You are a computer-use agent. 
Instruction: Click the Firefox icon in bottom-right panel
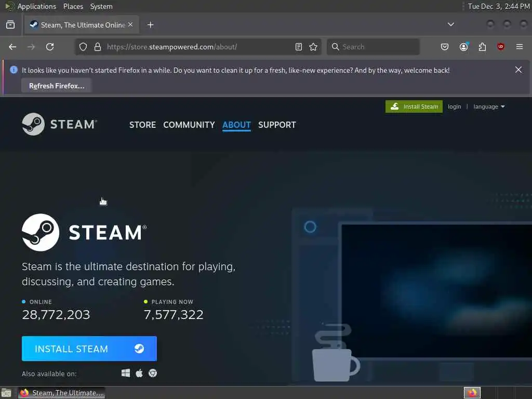click(x=472, y=393)
